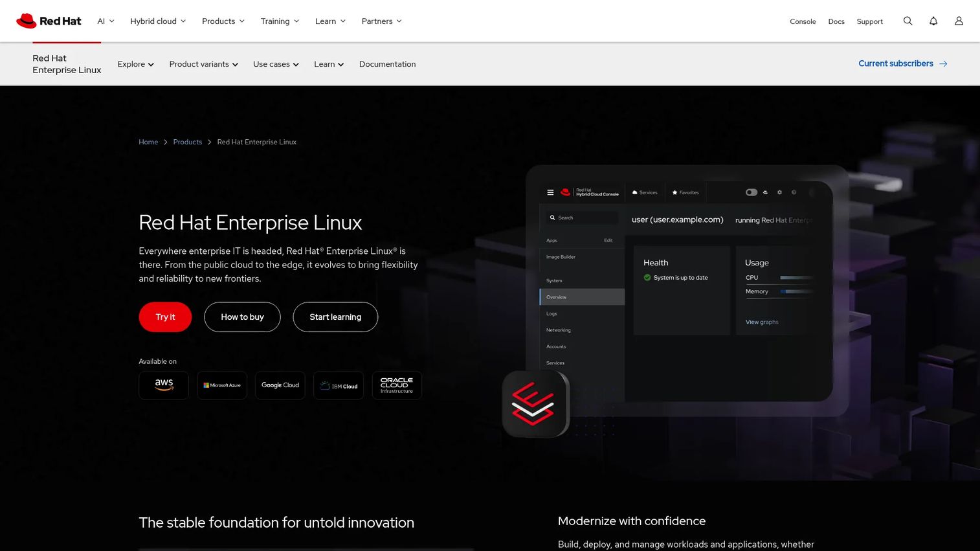Click the help question icon in console preview
This screenshot has width=980, height=551.
tap(794, 192)
